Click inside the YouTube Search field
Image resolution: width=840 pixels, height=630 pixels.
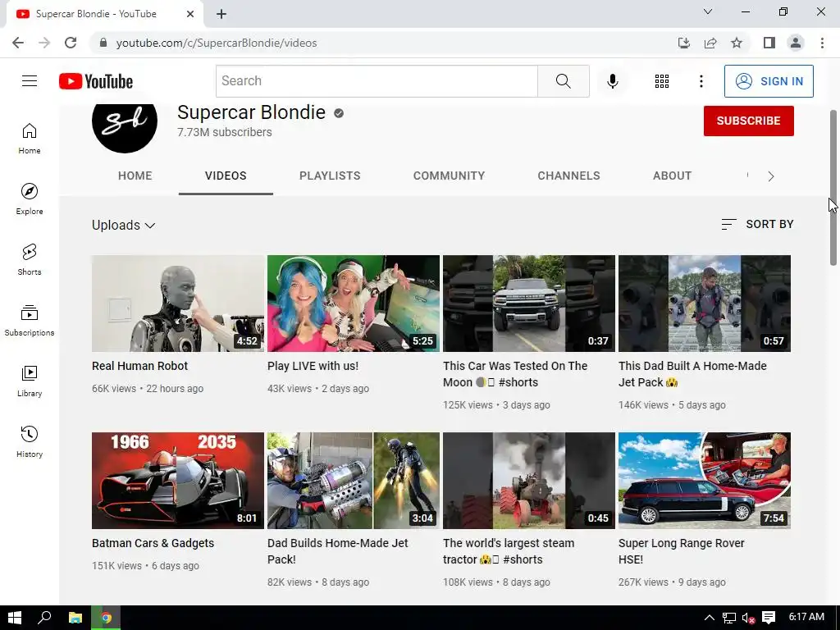coord(377,81)
